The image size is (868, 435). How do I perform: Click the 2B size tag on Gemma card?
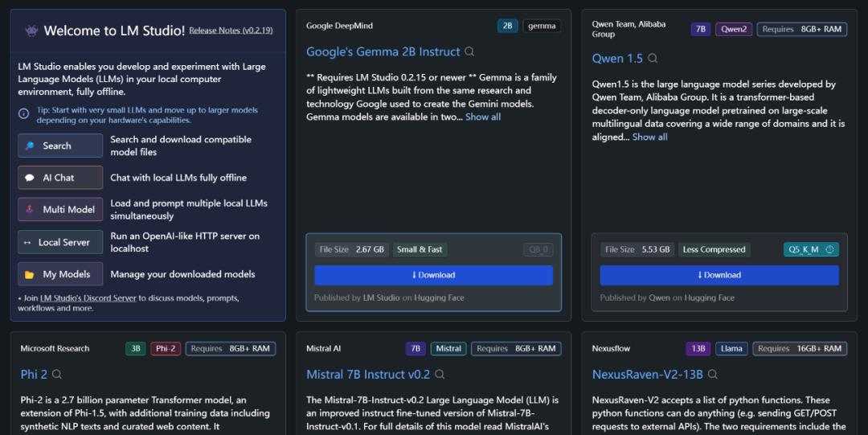click(x=508, y=26)
